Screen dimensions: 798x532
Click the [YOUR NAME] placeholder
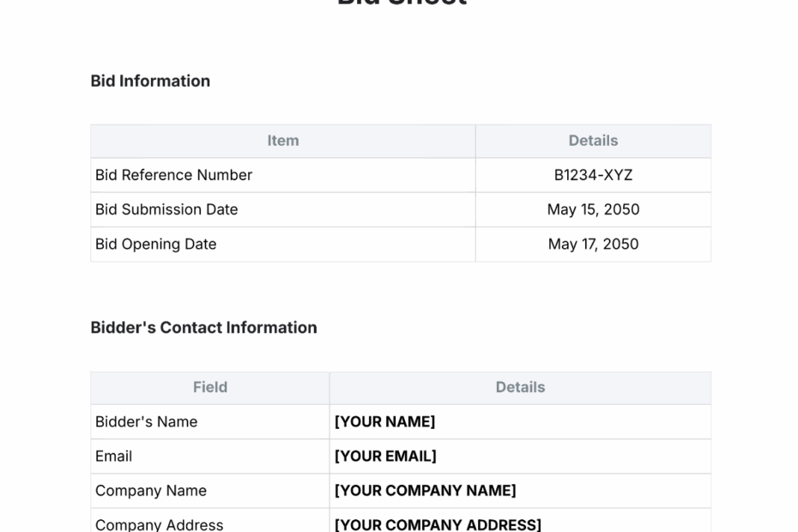384,421
